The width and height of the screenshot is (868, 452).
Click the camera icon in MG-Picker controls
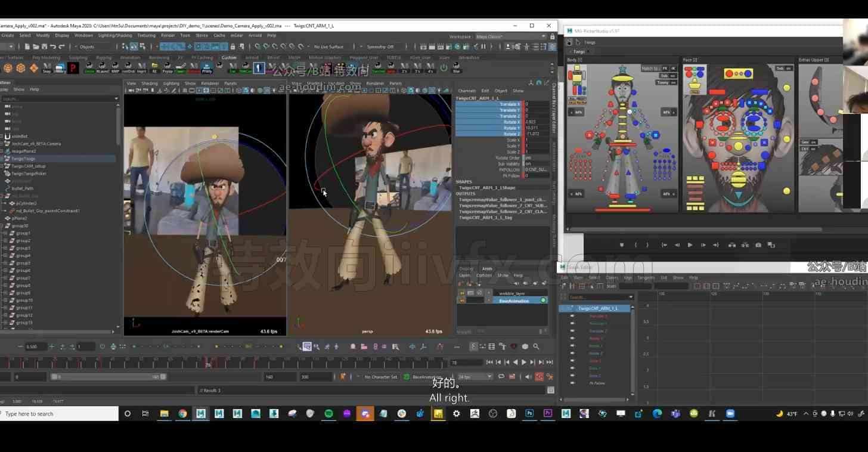pos(758,245)
